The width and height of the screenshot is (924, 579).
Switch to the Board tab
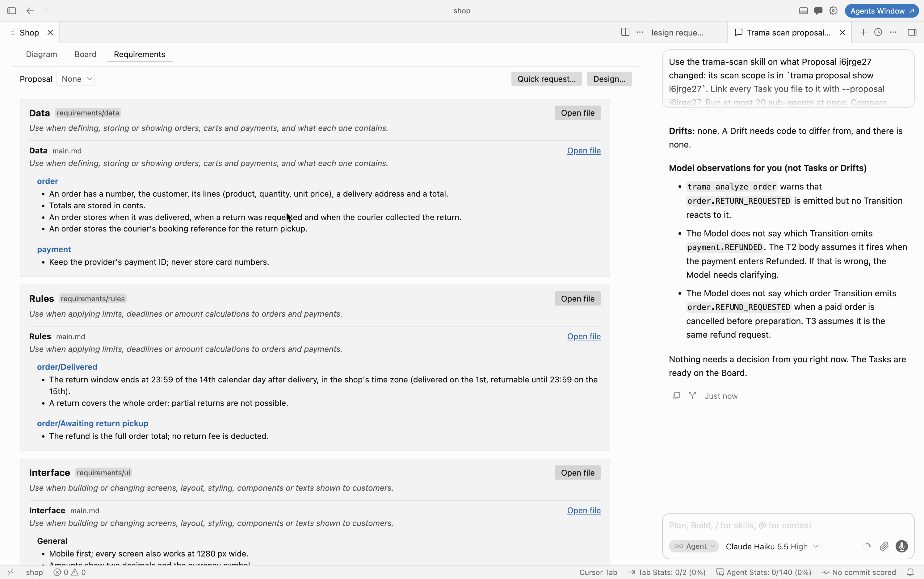click(x=86, y=54)
